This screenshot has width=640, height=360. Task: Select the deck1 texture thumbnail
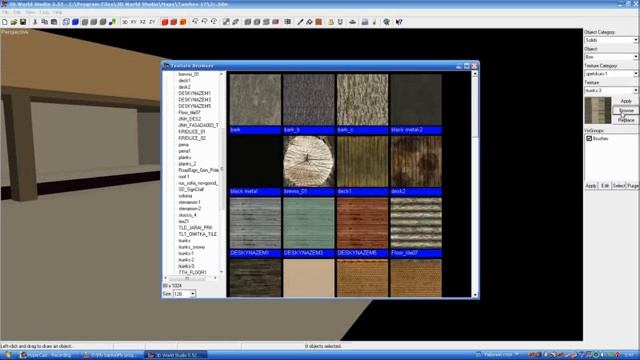[x=362, y=162]
